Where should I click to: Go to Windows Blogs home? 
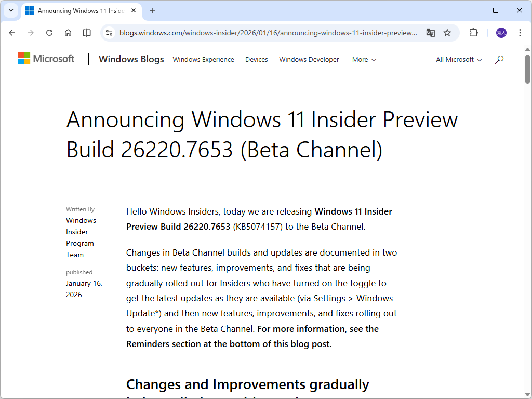coord(131,59)
